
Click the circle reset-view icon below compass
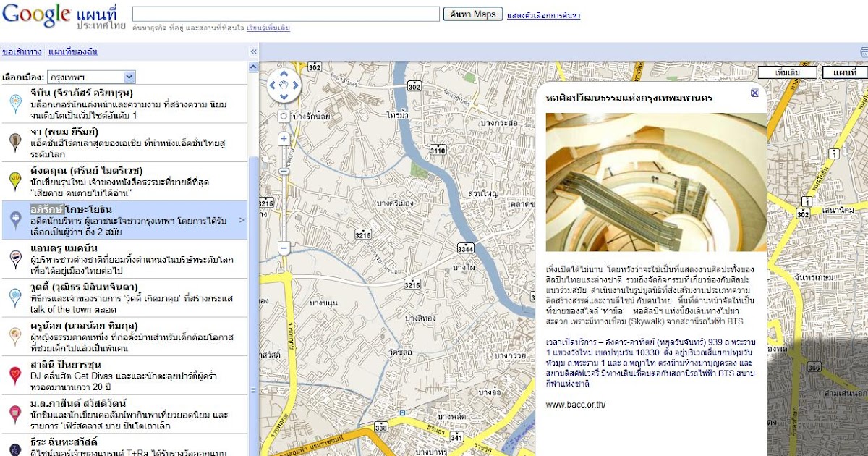click(284, 117)
